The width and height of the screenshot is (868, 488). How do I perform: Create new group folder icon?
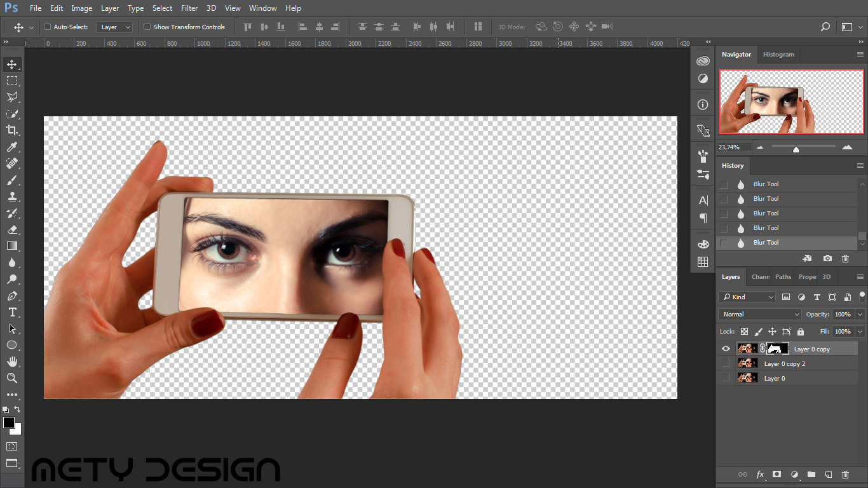[811, 474]
